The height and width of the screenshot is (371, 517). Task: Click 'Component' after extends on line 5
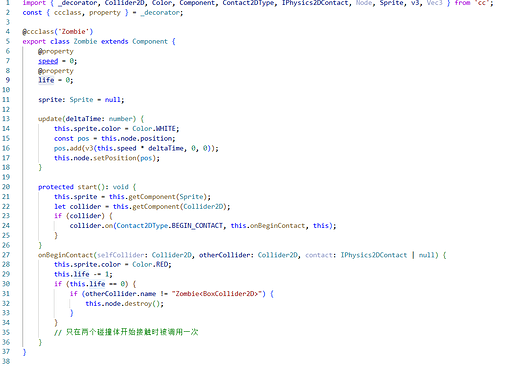point(150,42)
